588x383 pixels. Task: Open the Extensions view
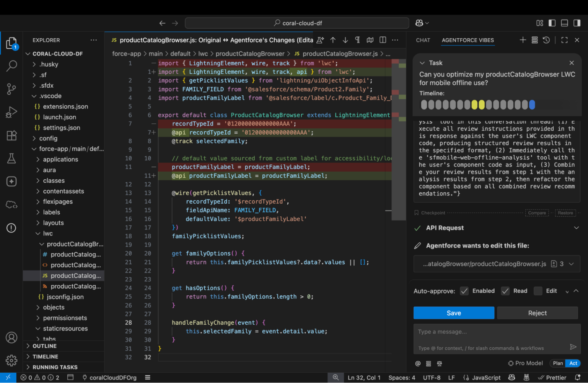click(11, 135)
